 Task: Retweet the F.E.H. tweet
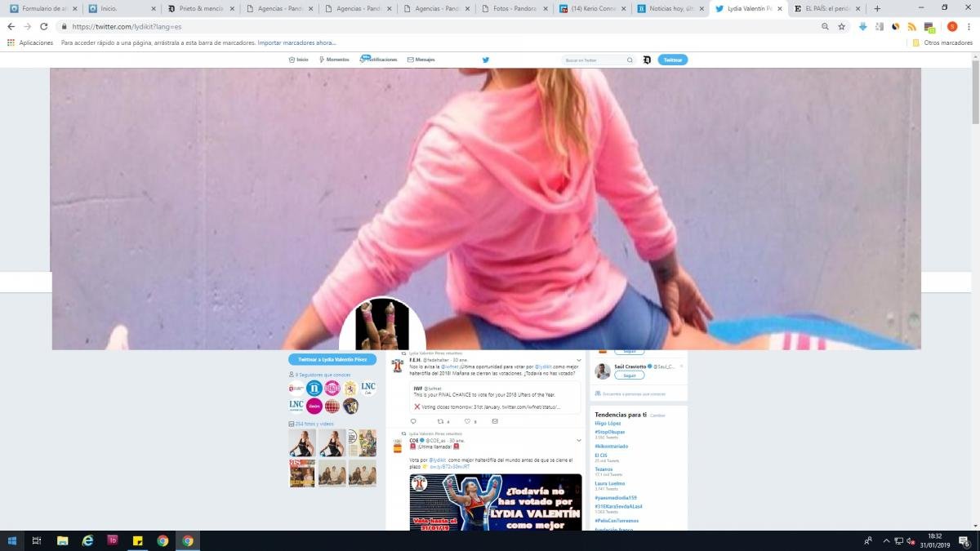(441, 421)
